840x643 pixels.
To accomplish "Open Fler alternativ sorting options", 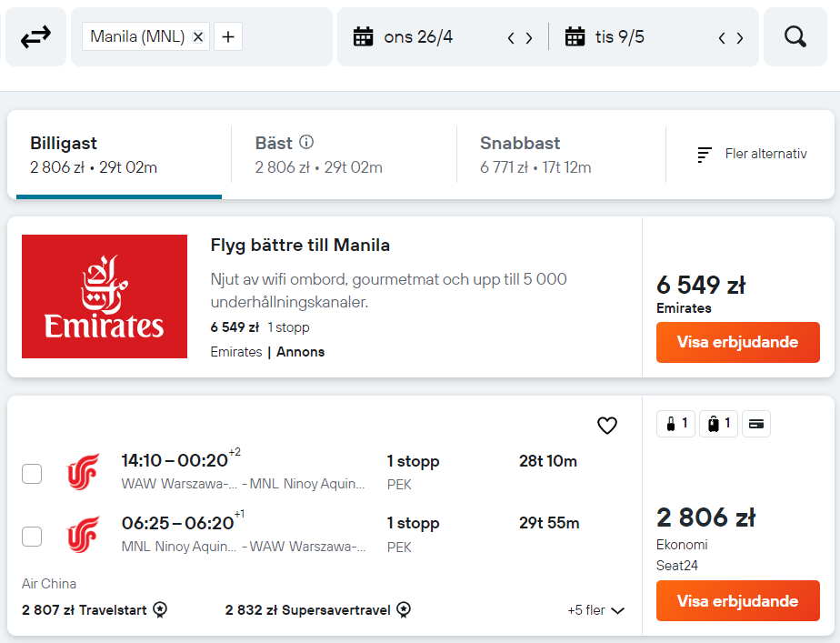I will click(x=752, y=155).
